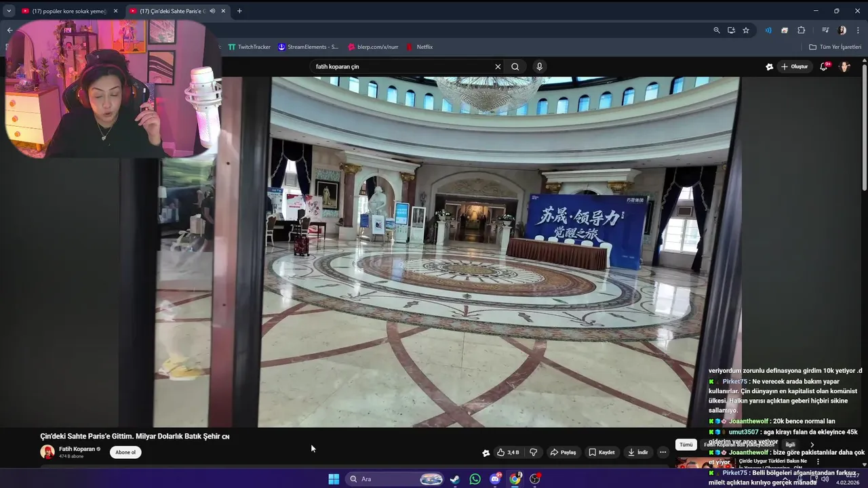Image resolution: width=868 pixels, height=488 pixels.
Task: Open Google Chrome from the taskbar
Action: (515, 479)
